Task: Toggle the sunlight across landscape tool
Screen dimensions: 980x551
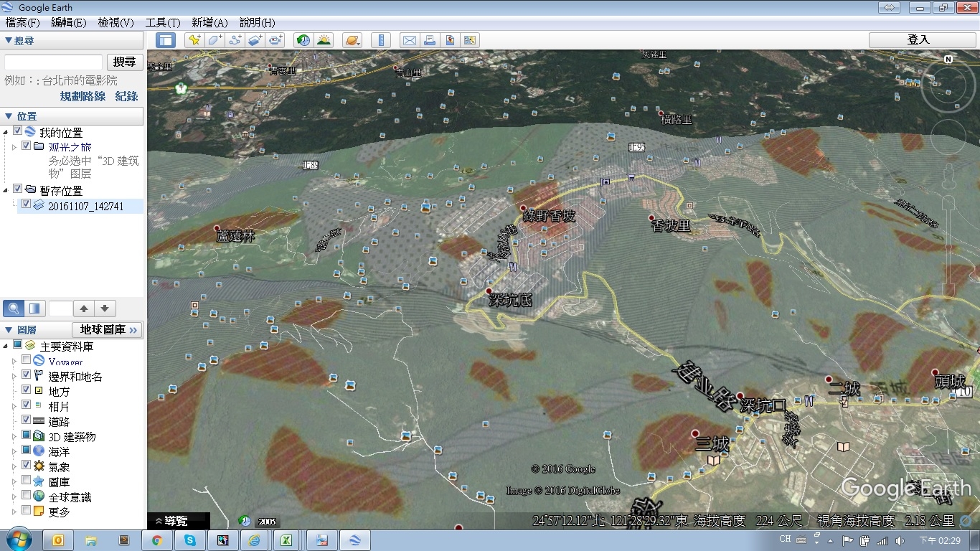Action: point(324,40)
